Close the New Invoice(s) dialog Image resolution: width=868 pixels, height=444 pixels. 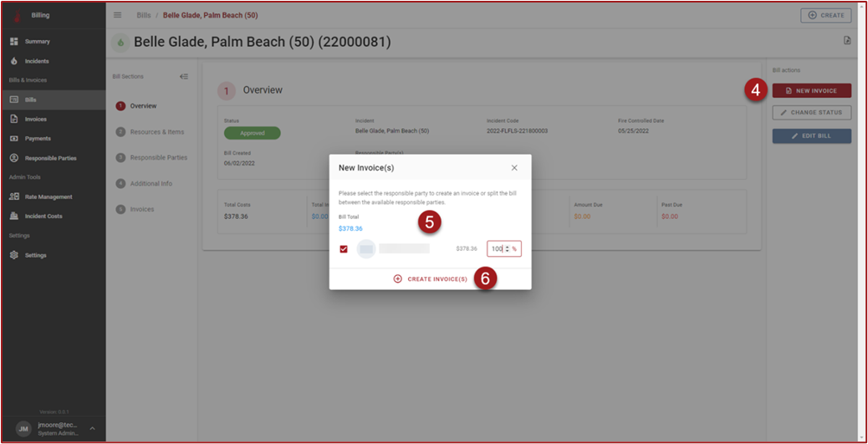514,167
